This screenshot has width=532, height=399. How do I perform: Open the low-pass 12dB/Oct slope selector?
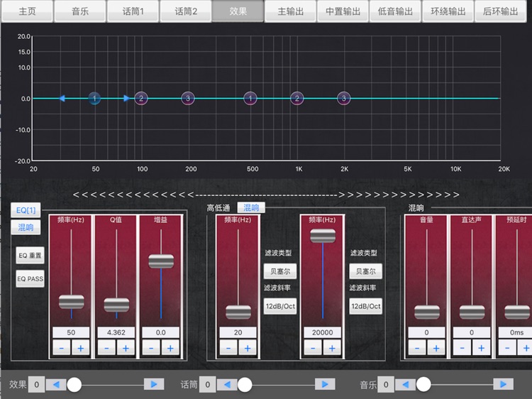366,306
